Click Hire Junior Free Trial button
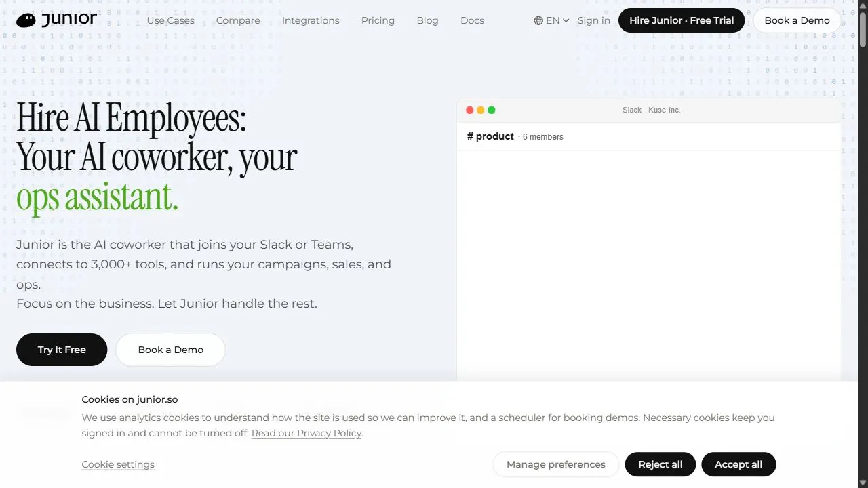868x488 pixels. point(682,20)
